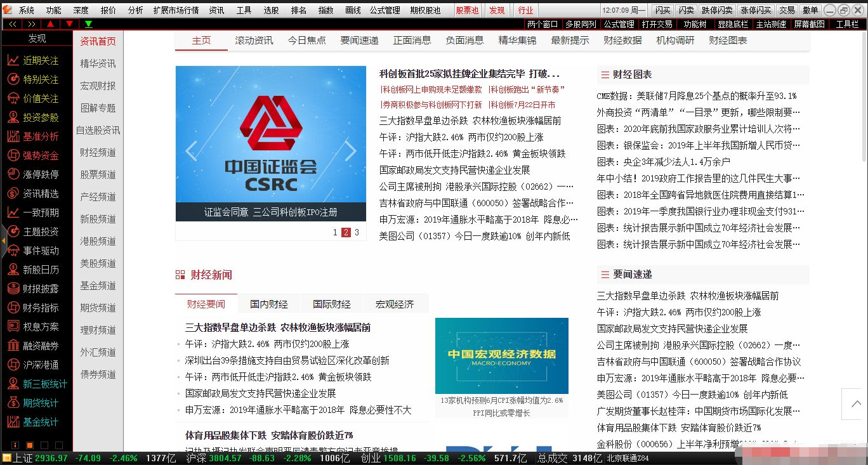868x465 pixels.
Task: Select the 资讯精选 icon
Action: [13, 193]
